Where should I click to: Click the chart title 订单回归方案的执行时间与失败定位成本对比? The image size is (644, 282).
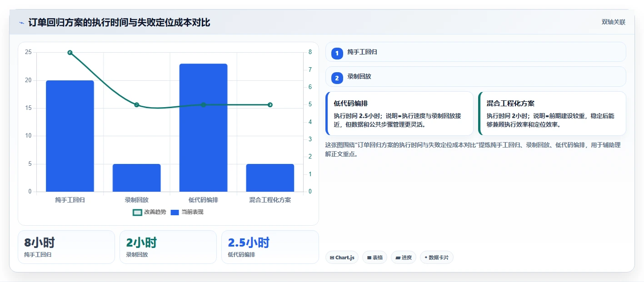pos(119,23)
